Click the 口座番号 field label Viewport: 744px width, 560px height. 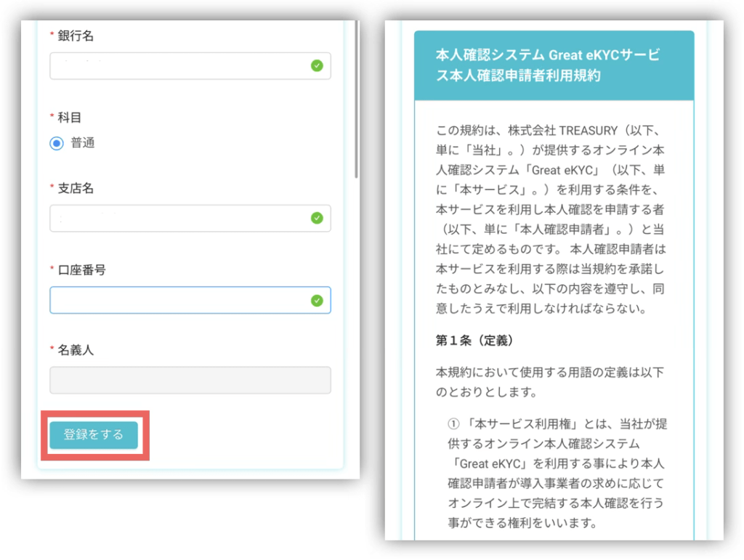point(81,269)
